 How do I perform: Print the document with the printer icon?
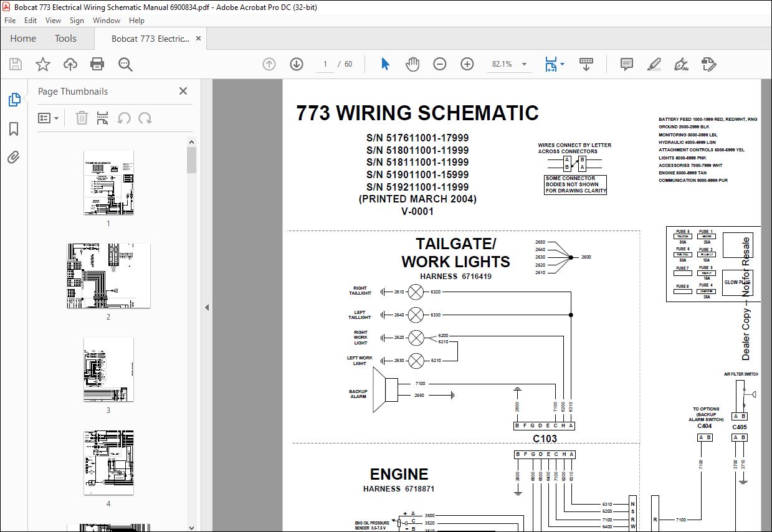point(97,64)
